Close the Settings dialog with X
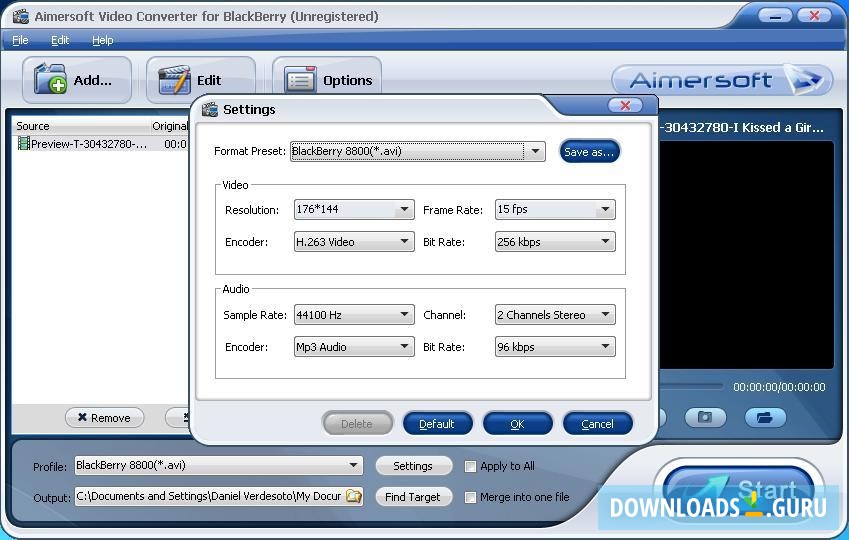Screen dimensions: 849x540 pos(625,105)
